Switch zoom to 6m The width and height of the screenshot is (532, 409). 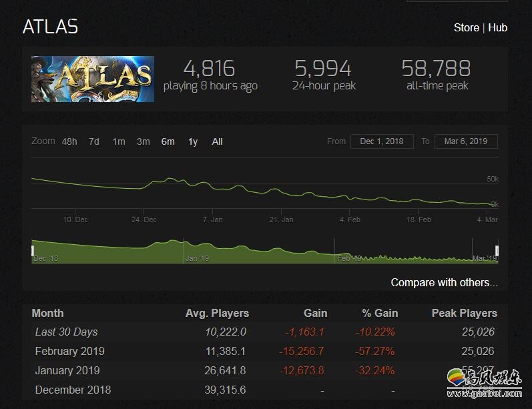(x=168, y=141)
